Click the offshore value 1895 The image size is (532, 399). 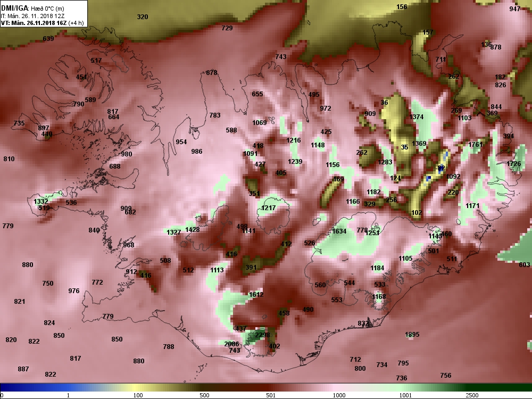pos(412,335)
